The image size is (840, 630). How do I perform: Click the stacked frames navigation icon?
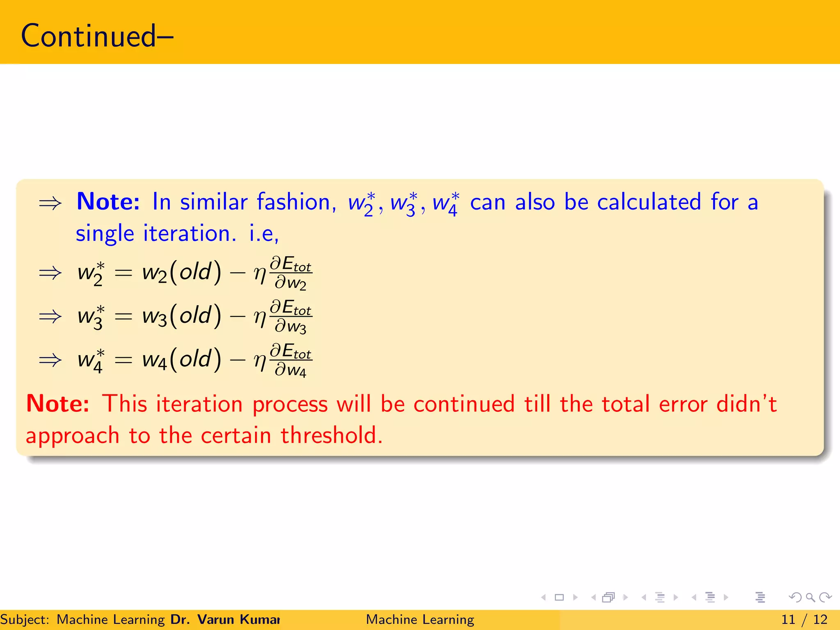click(609, 598)
